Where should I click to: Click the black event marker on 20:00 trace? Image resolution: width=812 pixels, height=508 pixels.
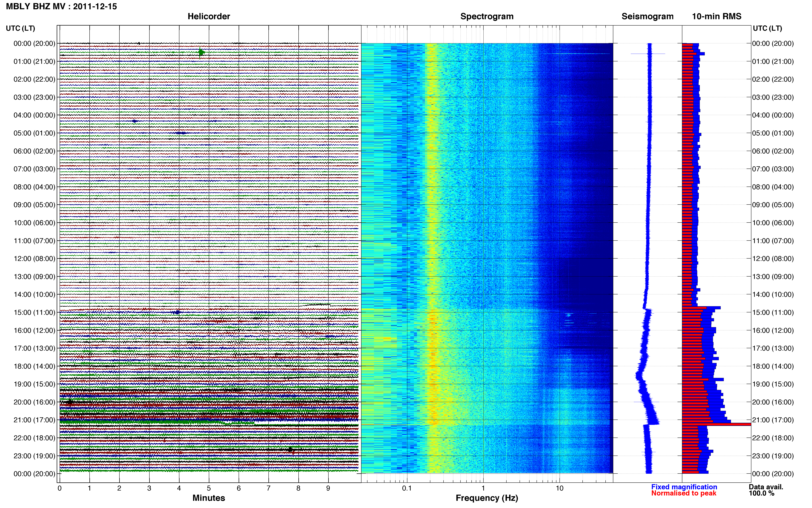click(70, 402)
